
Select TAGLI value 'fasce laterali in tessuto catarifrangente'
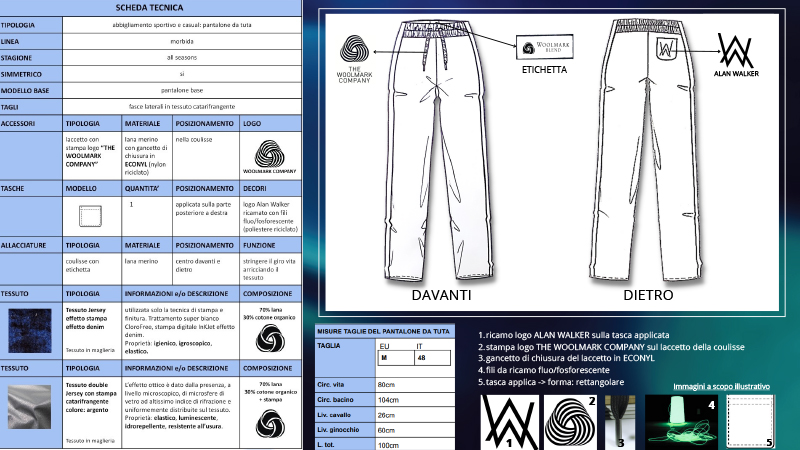tap(182, 107)
